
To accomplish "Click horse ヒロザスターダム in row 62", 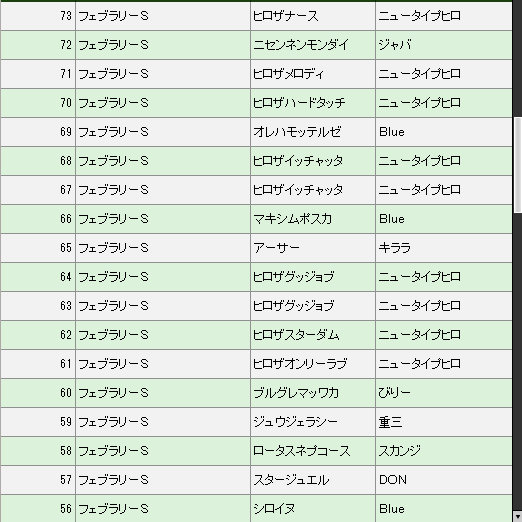I will click(296, 335).
